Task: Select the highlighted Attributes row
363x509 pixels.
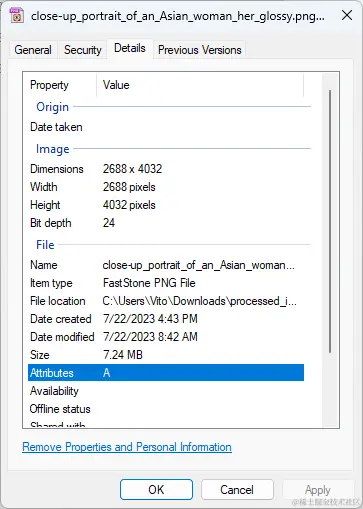Action: [x=166, y=373]
